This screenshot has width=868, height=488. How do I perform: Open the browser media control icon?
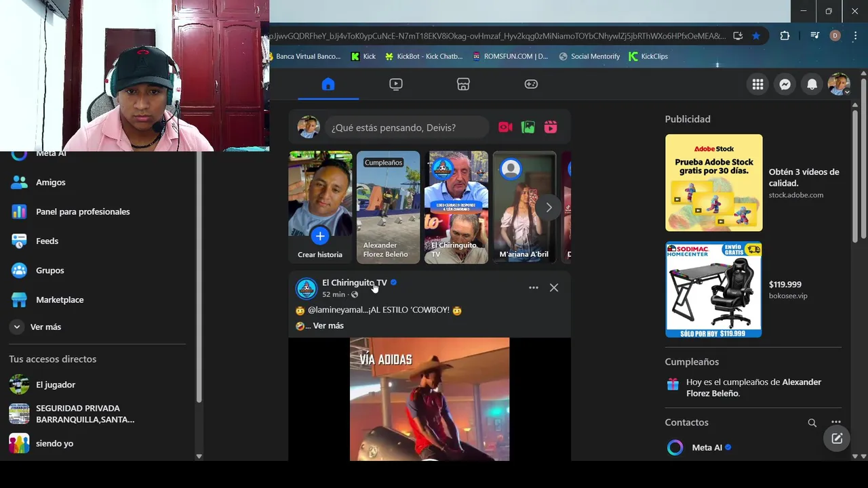click(815, 36)
